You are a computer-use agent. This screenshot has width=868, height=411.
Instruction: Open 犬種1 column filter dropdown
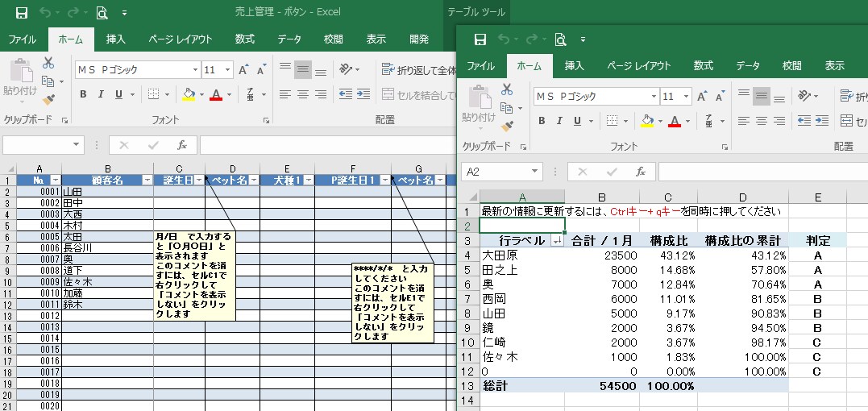[x=309, y=181]
